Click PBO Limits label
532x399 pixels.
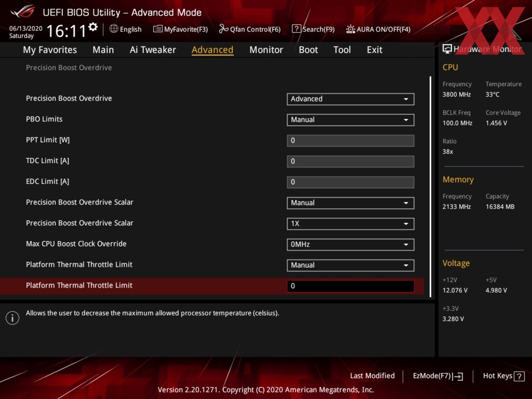click(x=44, y=119)
